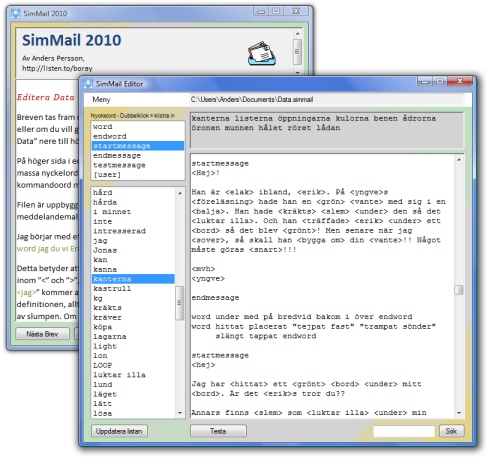Click the word list scrollbar thumb
Screen dimensions: 486x457
coord(180,303)
